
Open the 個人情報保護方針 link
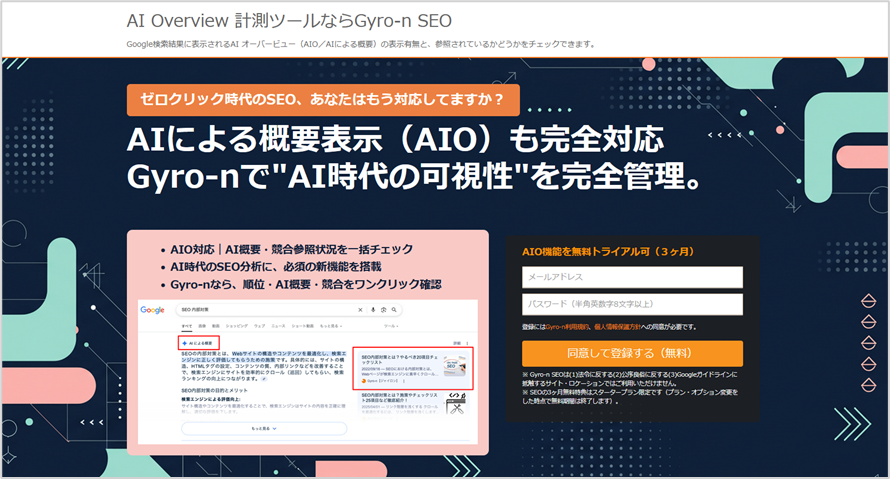pyautogui.click(x=618, y=327)
